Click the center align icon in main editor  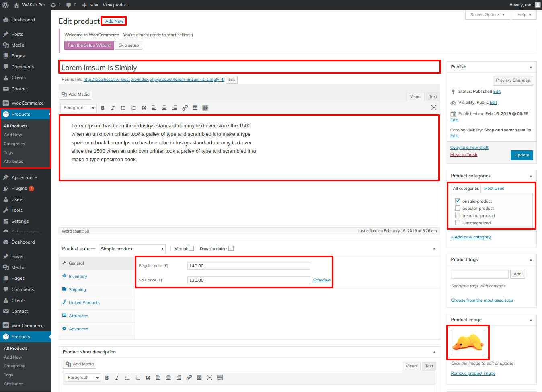[164, 108]
